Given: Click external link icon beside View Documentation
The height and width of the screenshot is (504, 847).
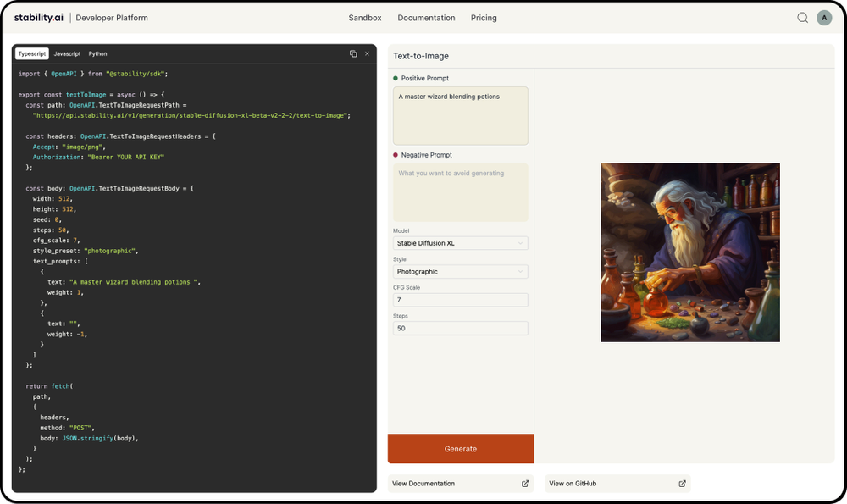Looking at the screenshot, I should coord(525,484).
